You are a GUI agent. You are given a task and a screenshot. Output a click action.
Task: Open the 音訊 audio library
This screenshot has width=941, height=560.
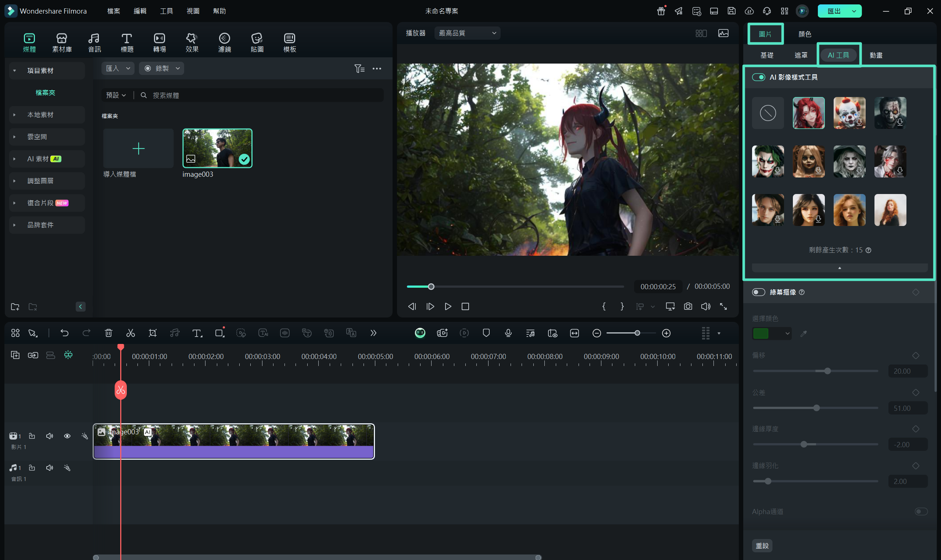point(94,42)
